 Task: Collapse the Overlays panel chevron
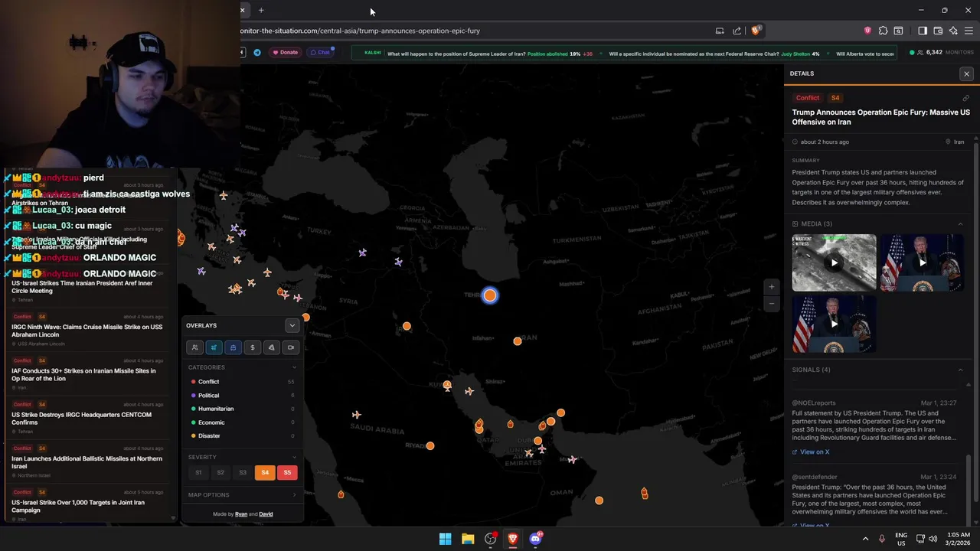tap(292, 325)
